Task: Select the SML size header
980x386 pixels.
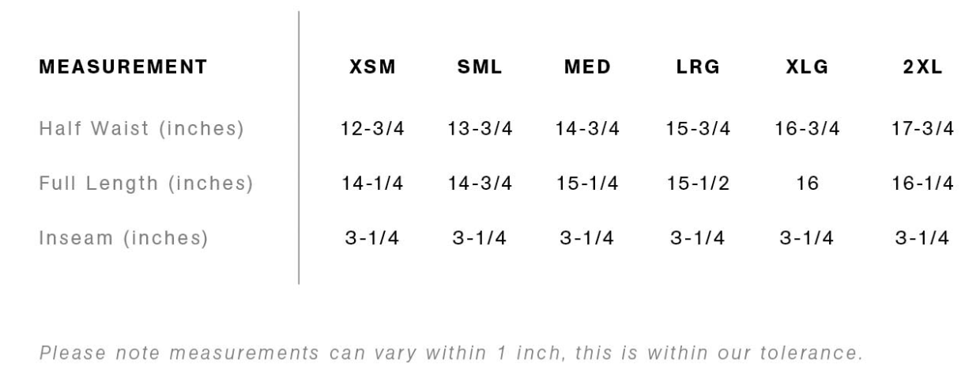Action: 480,67
